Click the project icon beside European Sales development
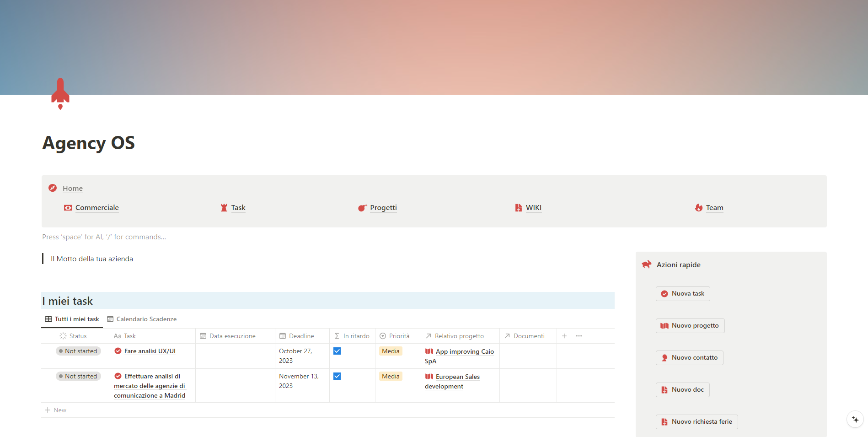 (x=429, y=376)
